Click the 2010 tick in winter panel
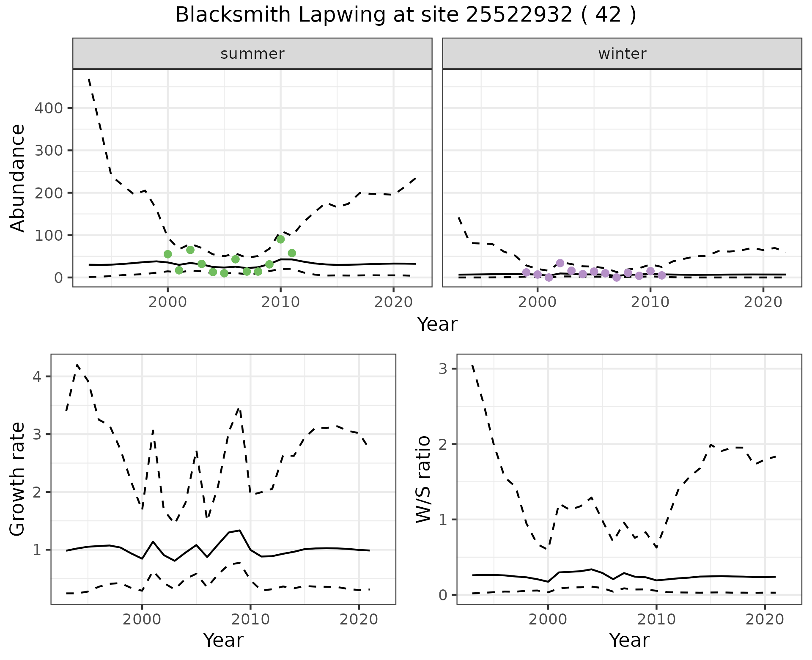This screenshot has height=660, width=812. tap(650, 302)
